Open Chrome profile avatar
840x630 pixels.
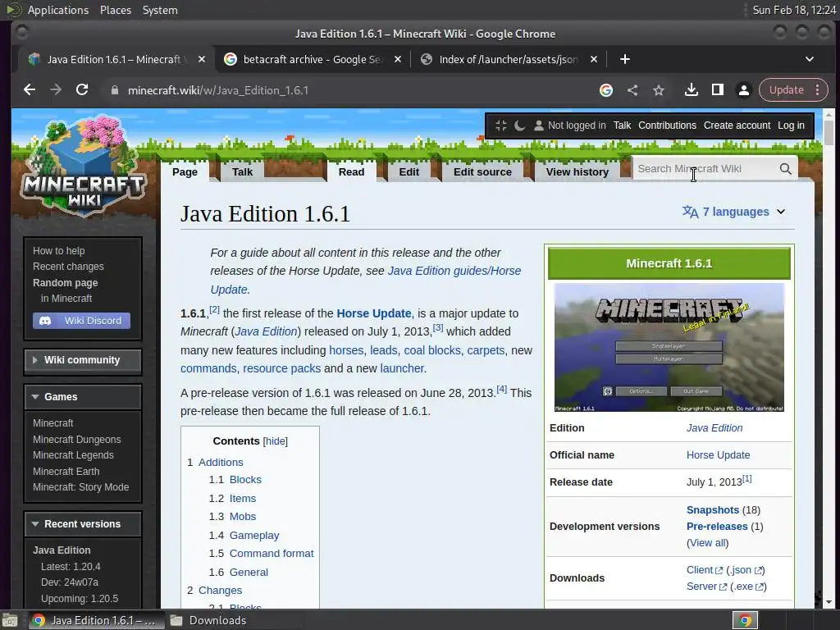(x=743, y=90)
